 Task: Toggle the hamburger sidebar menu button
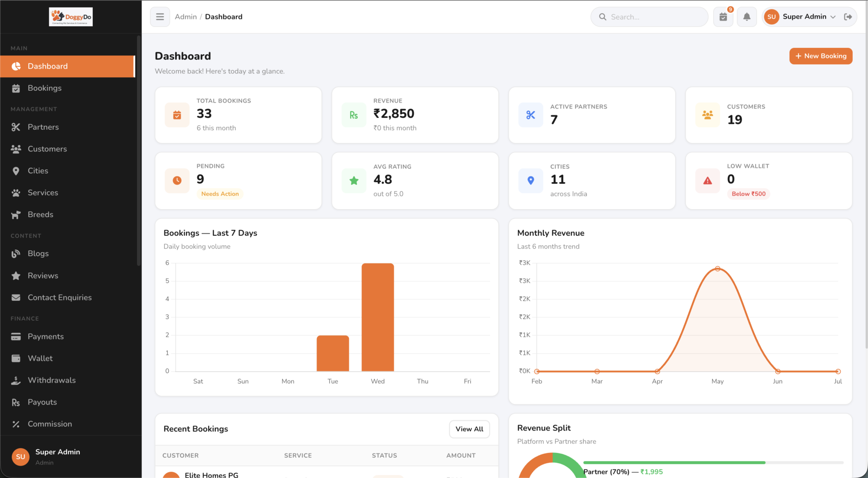pyautogui.click(x=160, y=17)
